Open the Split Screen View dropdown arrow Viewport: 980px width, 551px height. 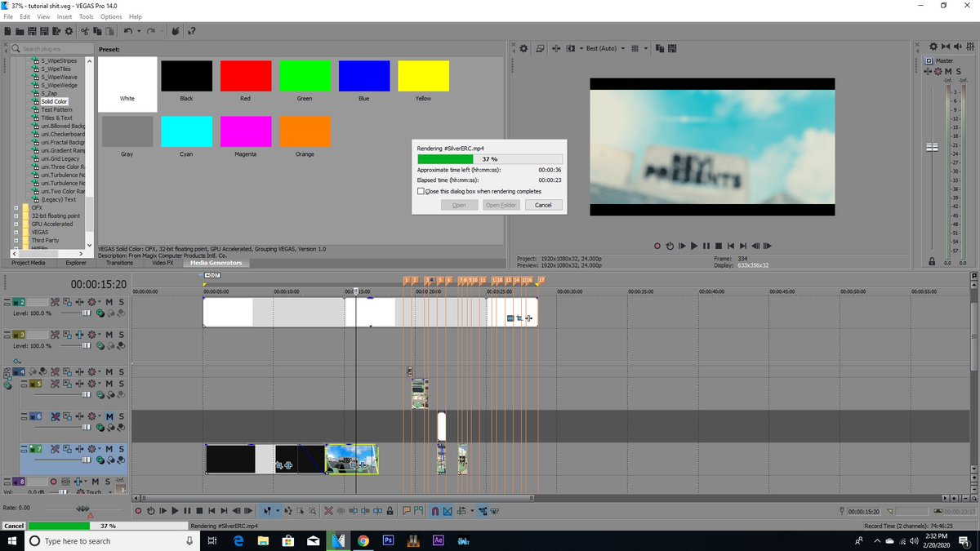(581, 48)
